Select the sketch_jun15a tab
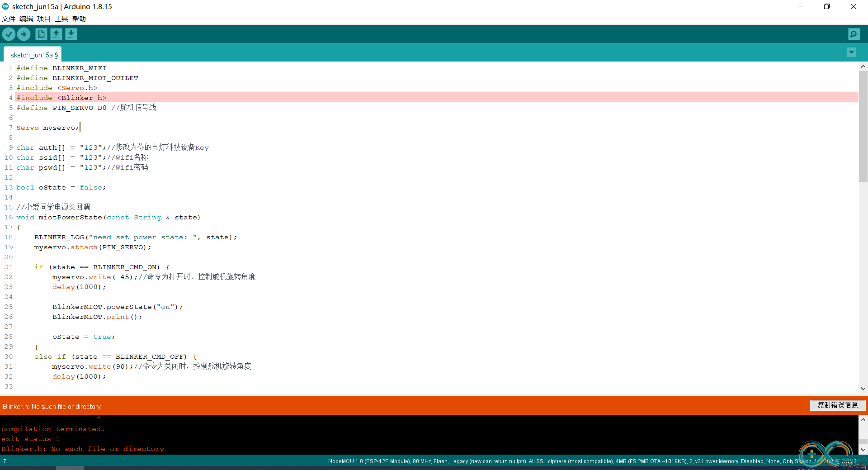This screenshot has width=868, height=470. pos(33,55)
